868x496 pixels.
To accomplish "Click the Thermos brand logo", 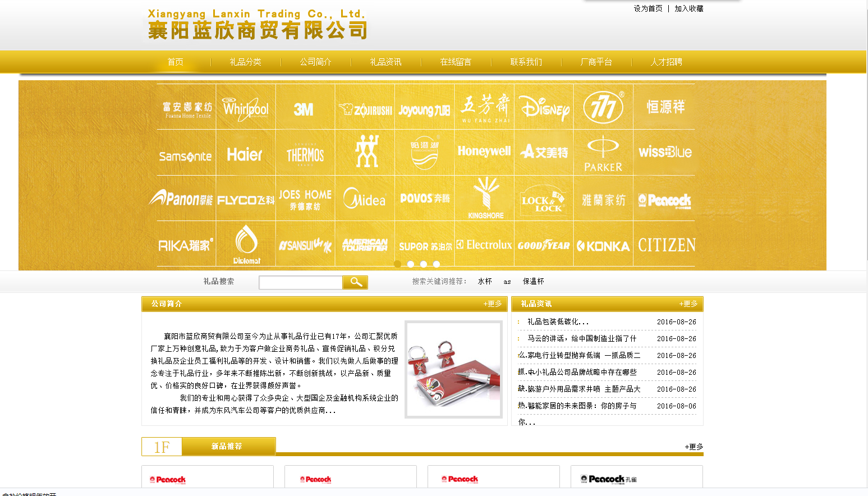I will coord(305,154).
